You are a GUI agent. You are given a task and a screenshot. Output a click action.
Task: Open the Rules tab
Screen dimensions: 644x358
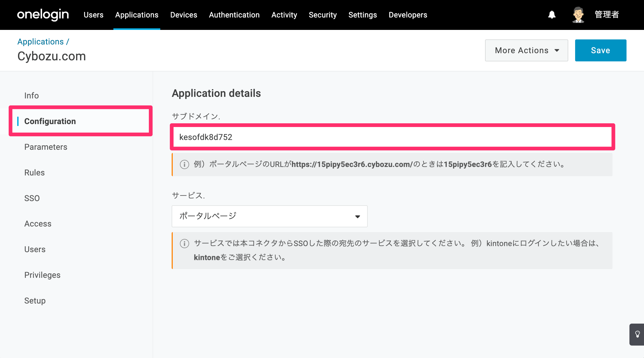34,173
